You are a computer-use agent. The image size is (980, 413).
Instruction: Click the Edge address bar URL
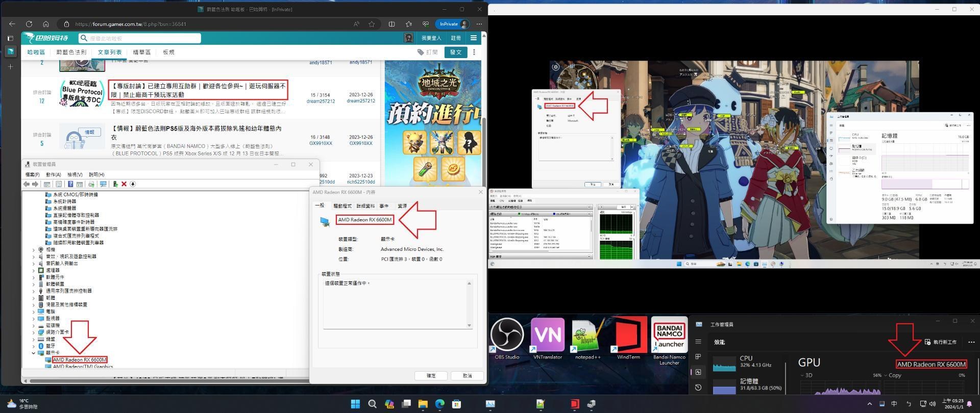tap(130, 24)
